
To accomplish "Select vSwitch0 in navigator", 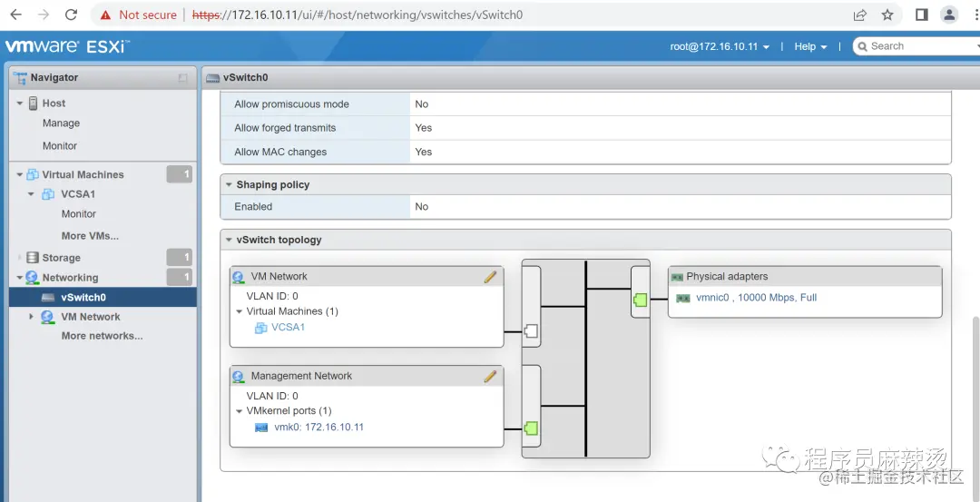I will pos(103,298).
